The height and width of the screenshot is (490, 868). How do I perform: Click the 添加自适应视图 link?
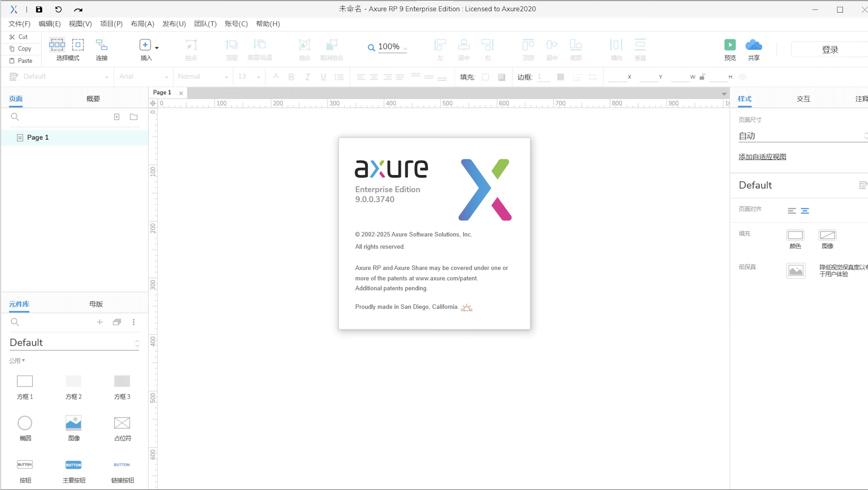(762, 157)
